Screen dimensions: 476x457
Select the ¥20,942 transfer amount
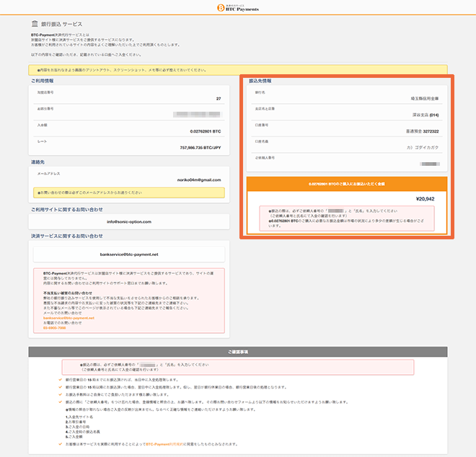(x=425, y=199)
